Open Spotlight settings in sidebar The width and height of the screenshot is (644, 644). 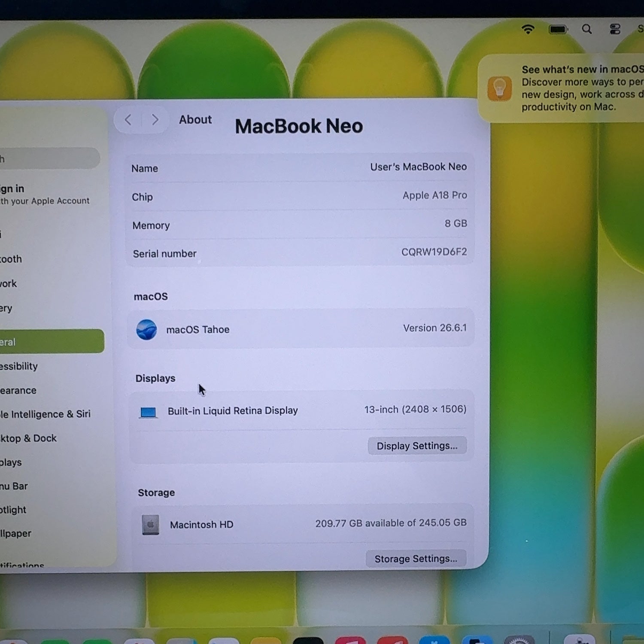pyautogui.click(x=13, y=510)
